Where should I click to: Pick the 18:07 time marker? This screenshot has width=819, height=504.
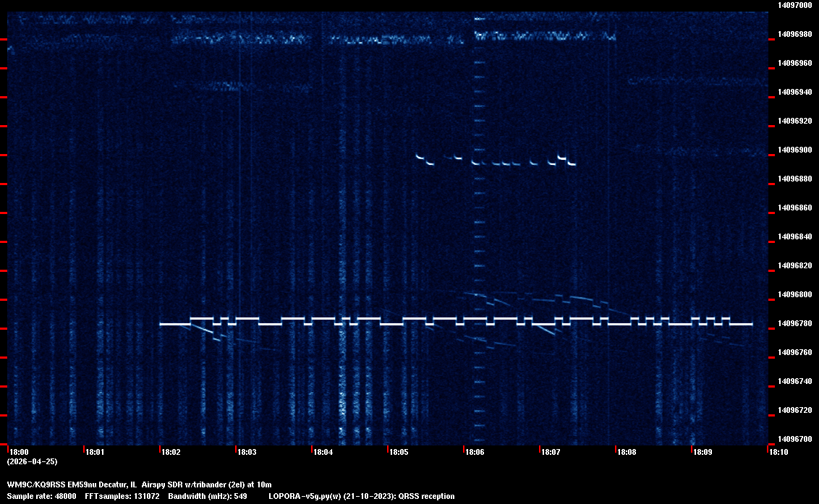click(551, 452)
